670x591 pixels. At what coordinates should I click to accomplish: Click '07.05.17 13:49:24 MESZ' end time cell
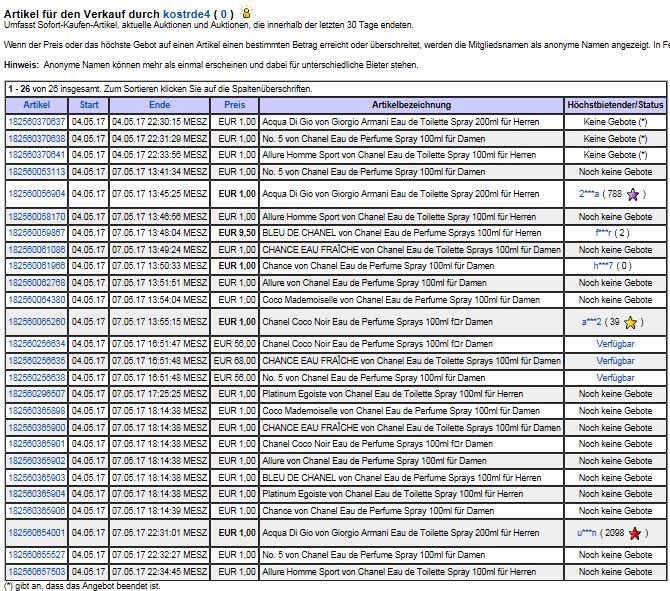tap(159, 250)
